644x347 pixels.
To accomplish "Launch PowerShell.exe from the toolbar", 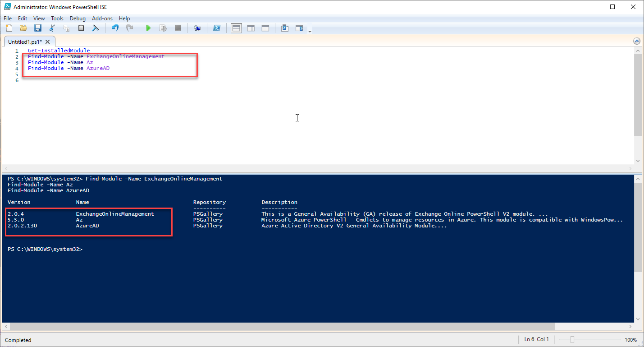I will (x=217, y=28).
